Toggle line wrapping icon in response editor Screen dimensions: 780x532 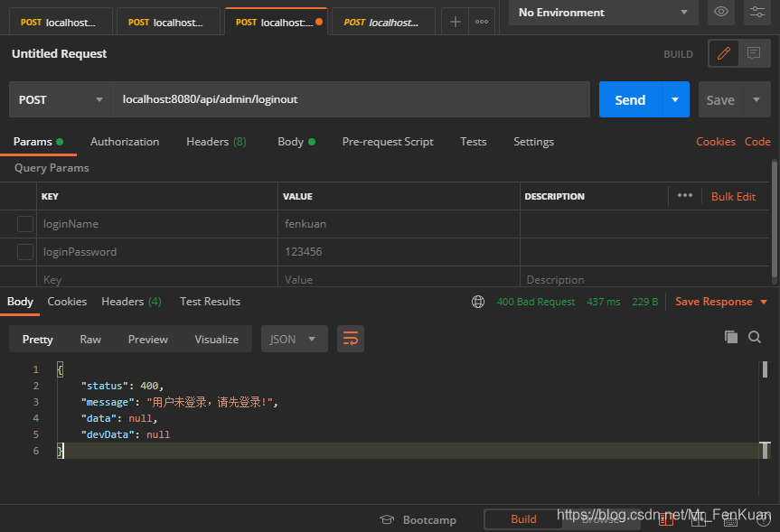[x=351, y=339]
